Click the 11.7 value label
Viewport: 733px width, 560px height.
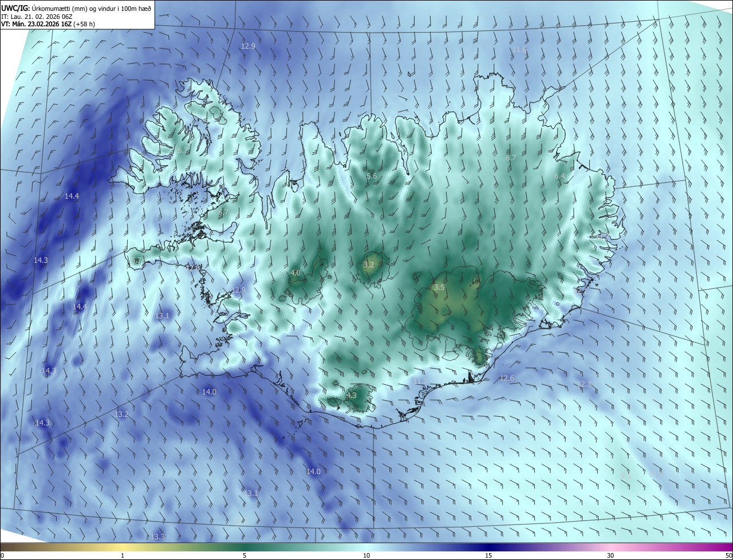click(x=421, y=381)
